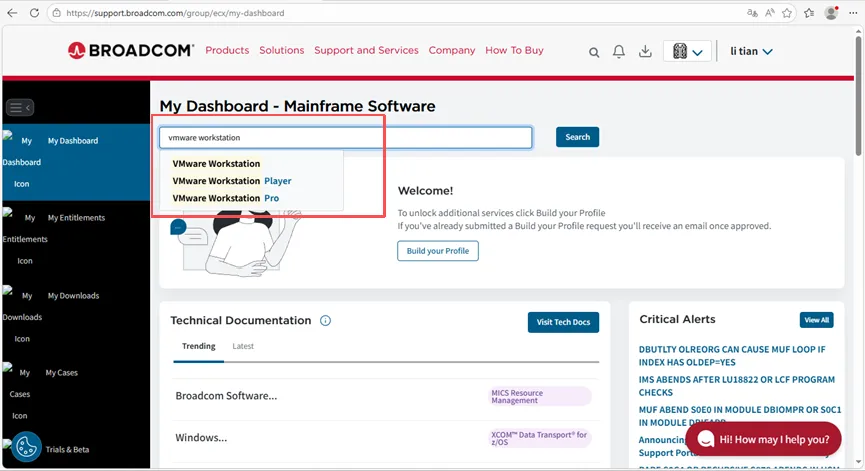Click the site lock icon in address bar

click(x=56, y=13)
